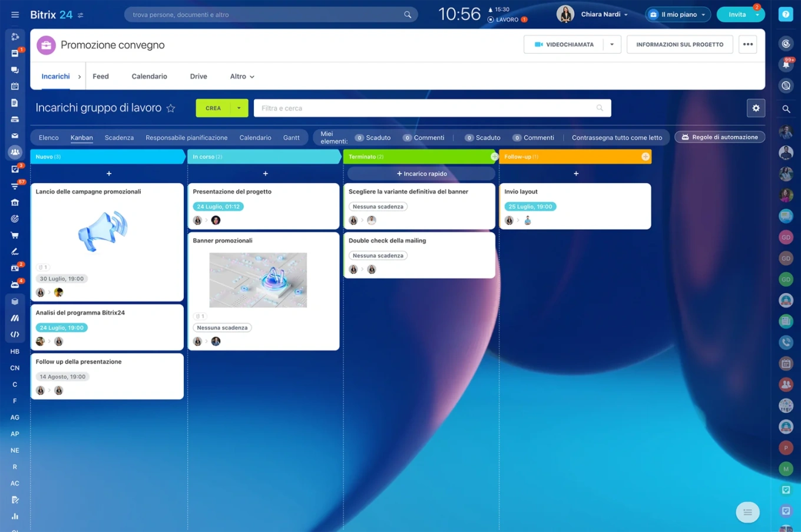The width and height of the screenshot is (801, 532).
Task: Add a task in Nuovo column
Action: click(x=108, y=174)
